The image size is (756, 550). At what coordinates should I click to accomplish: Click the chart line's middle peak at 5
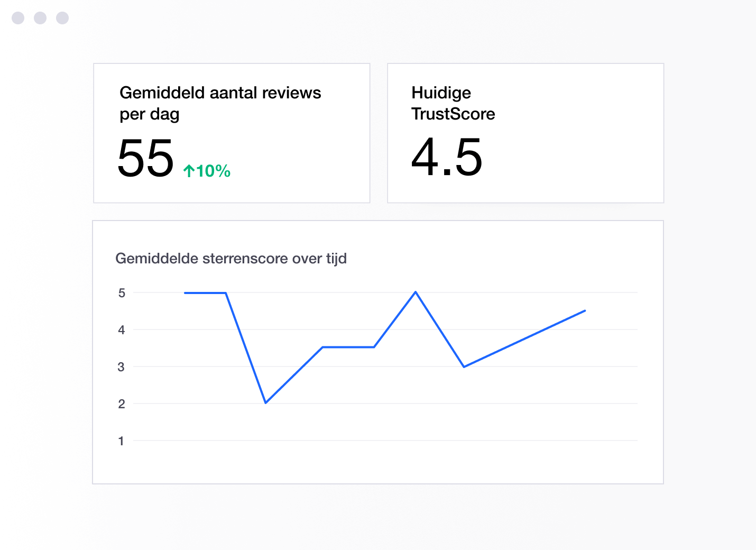(x=416, y=292)
